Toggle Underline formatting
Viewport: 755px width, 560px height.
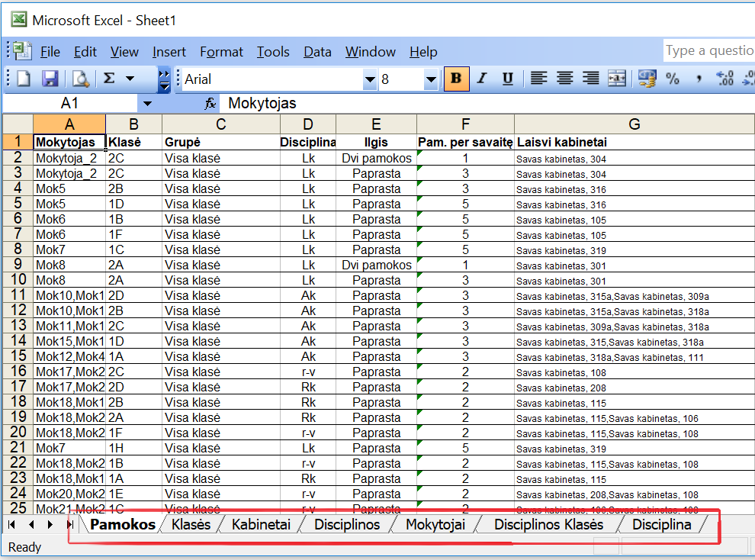pyautogui.click(x=507, y=79)
